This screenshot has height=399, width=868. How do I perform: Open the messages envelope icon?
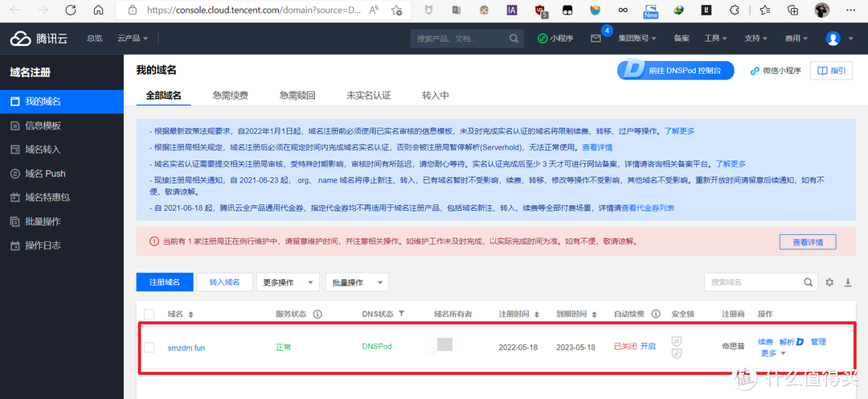596,39
